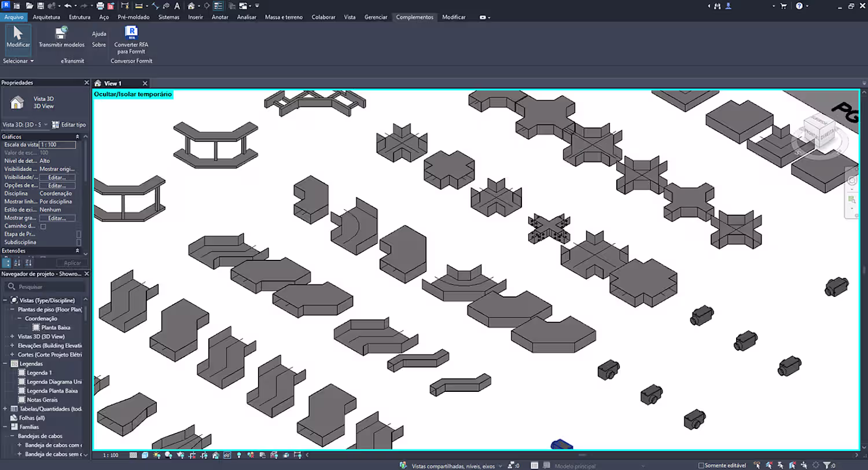
Task: Select the Text tool in quick access toolbar
Action: pyautogui.click(x=176, y=6)
